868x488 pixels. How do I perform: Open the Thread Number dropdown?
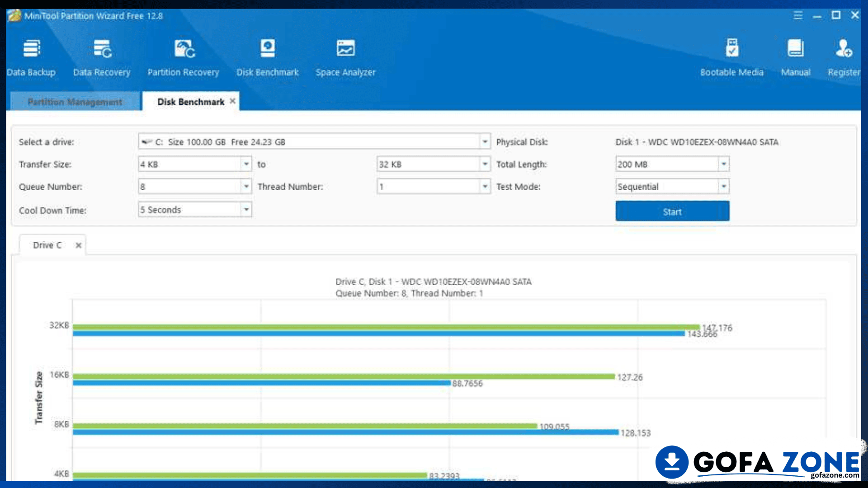tap(485, 187)
